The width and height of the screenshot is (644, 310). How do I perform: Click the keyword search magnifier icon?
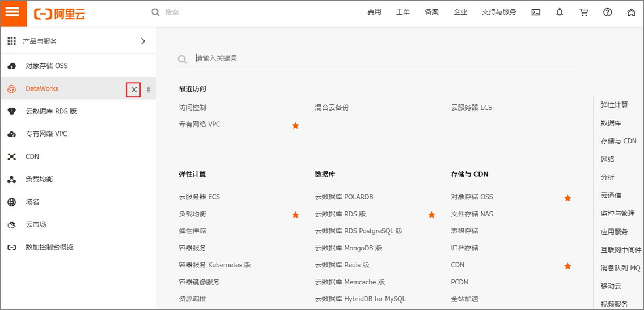[x=182, y=60]
